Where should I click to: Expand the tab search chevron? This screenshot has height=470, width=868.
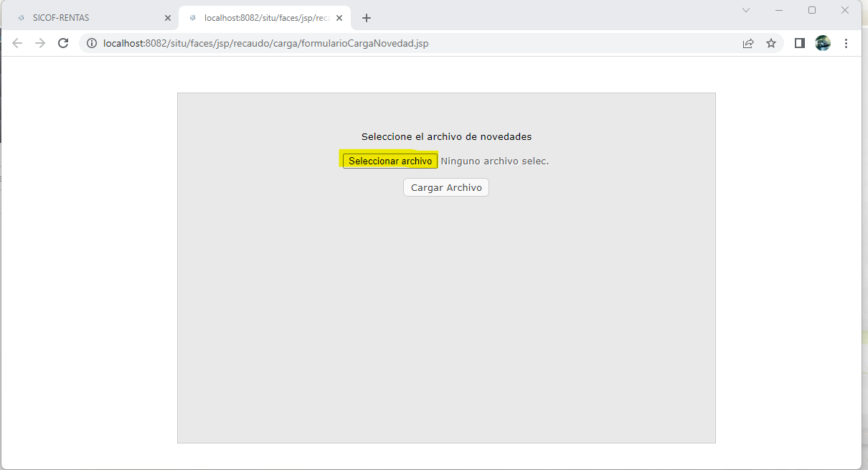click(746, 10)
